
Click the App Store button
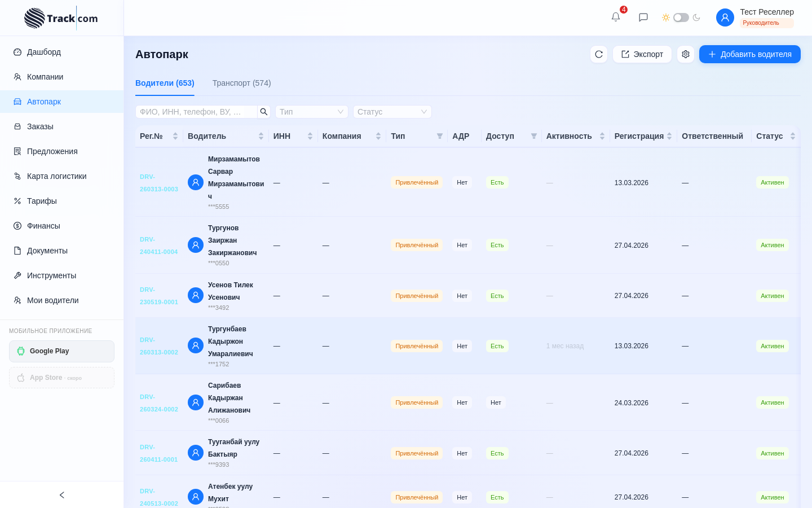point(61,378)
